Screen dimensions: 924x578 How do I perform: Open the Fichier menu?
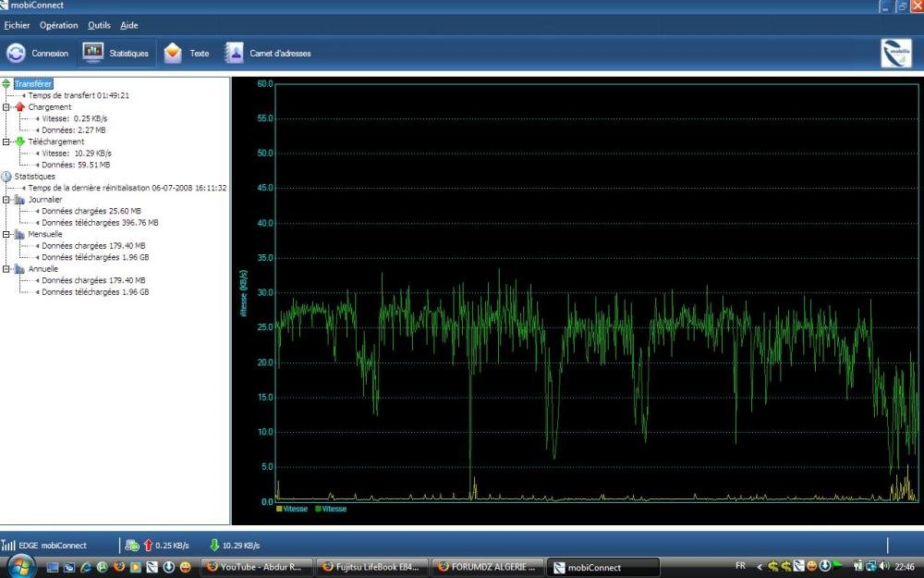click(x=17, y=25)
